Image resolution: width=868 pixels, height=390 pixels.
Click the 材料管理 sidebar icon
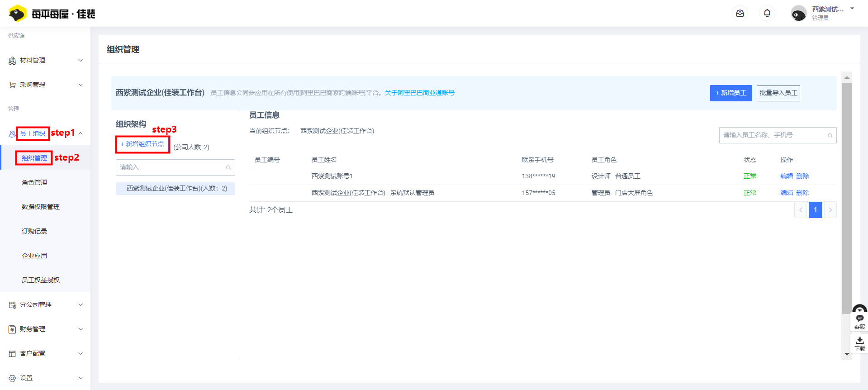[12, 61]
